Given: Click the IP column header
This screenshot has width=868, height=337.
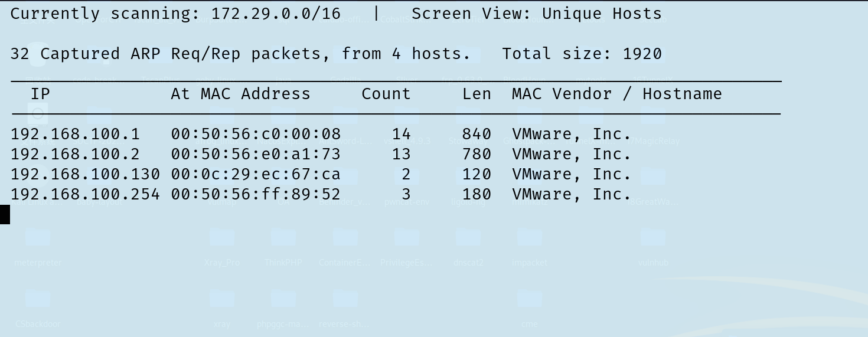Looking at the screenshot, I should tap(40, 94).
